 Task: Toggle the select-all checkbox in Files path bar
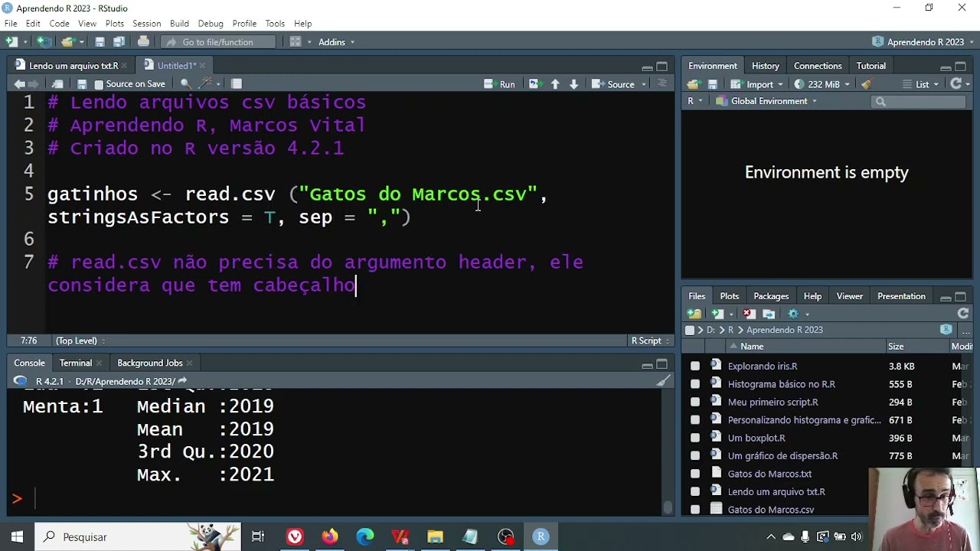click(x=690, y=330)
